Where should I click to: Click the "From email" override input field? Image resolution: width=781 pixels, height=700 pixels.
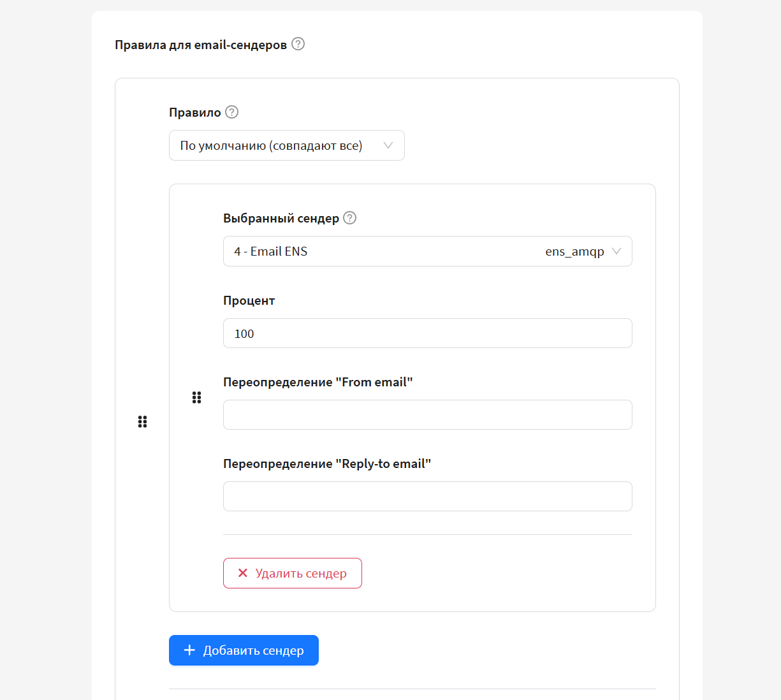[x=427, y=415]
